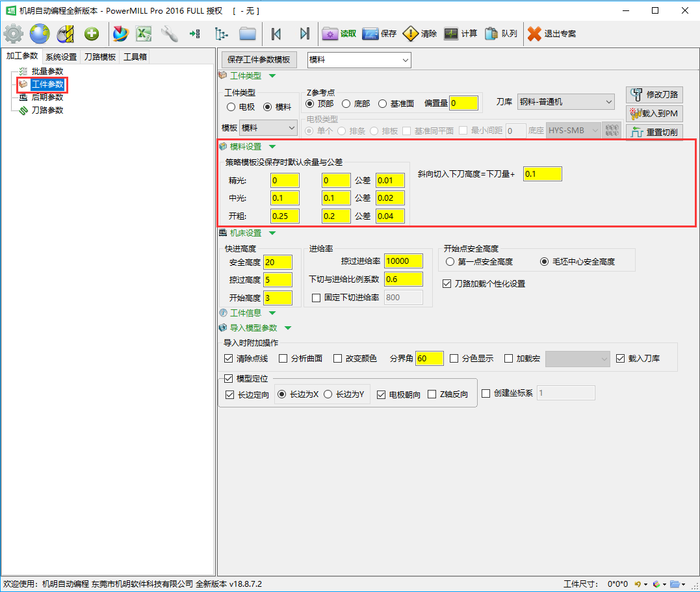Click the green plus add icon
This screenshot has width=700, height=592.
[x=92, y=34]
